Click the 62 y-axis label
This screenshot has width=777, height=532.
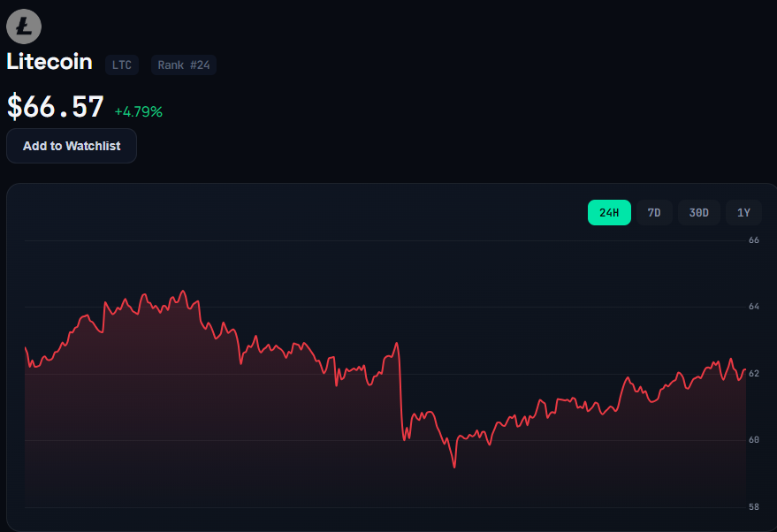[x=754, y=374]
